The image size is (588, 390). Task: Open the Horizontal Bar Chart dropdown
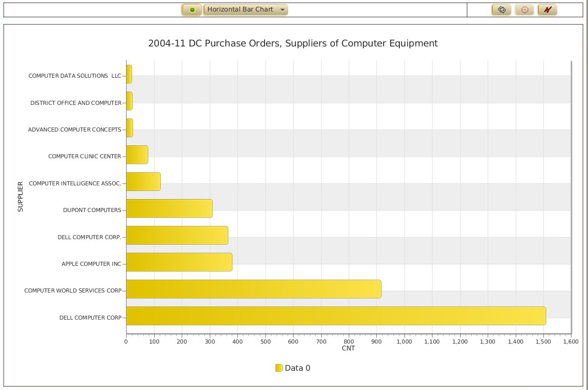[245, 10]
